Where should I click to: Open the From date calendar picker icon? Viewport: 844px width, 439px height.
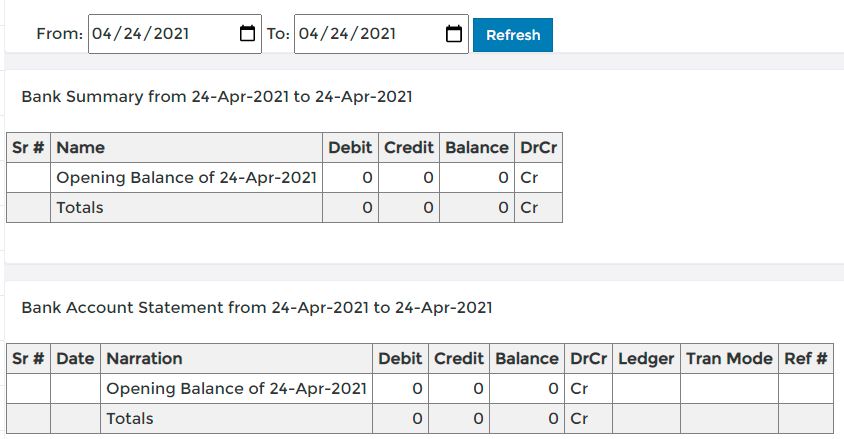click(247, 33)
